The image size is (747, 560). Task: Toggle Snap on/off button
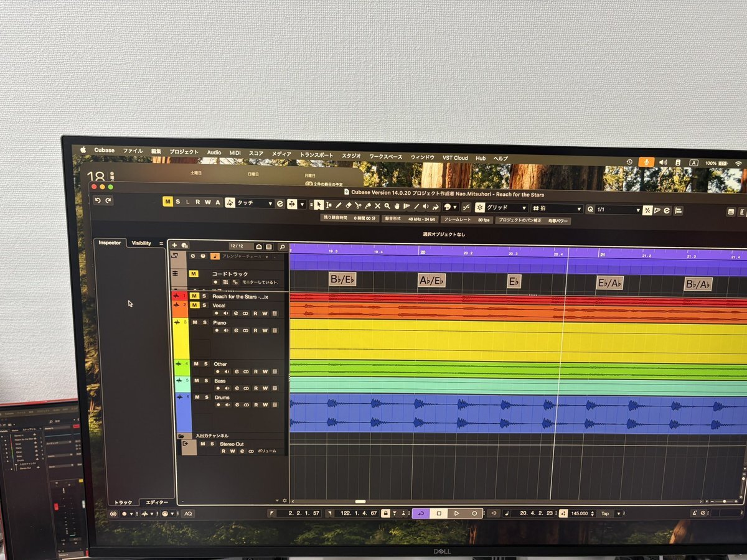click(x=479, y=207)
